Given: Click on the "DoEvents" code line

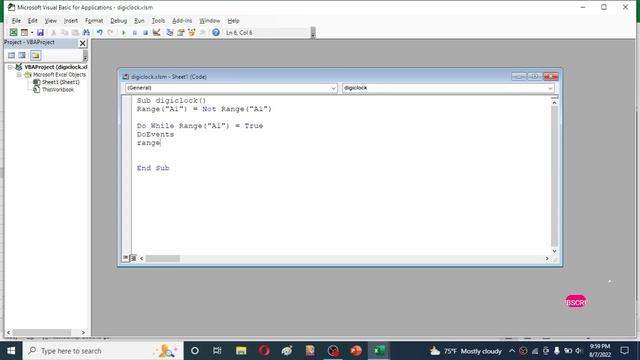Looking at the screenshot, I should [156, 134].
